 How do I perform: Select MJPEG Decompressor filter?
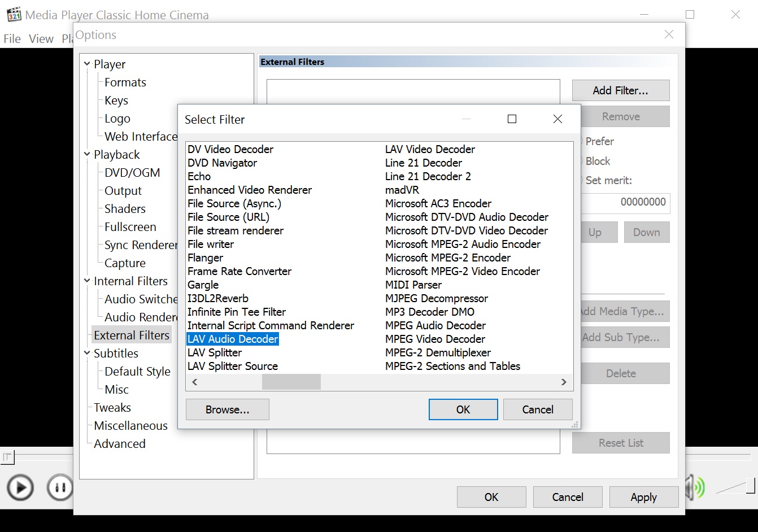[437, 298]
